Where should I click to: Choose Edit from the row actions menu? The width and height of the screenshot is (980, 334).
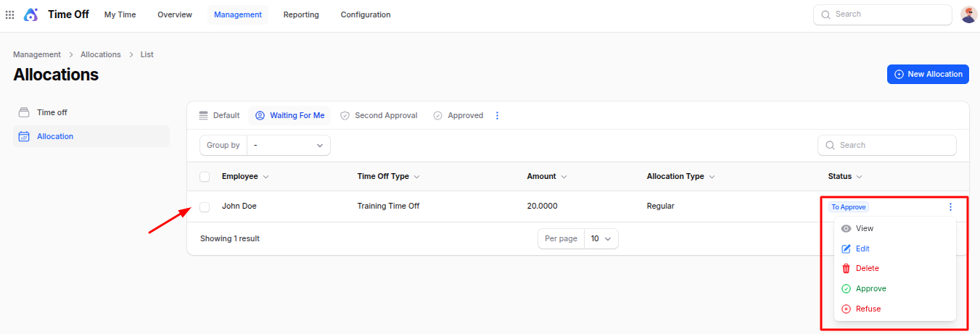[862, 249]
